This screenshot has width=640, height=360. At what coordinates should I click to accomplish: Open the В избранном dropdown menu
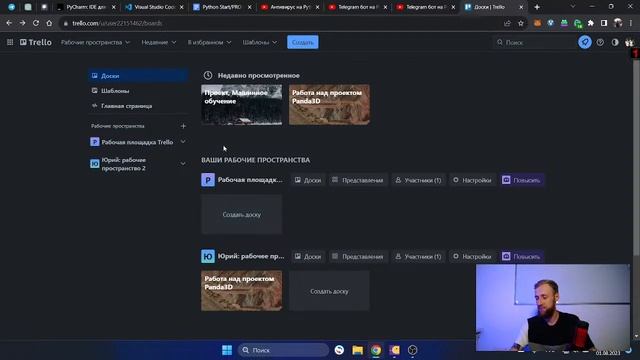point(209,42)
